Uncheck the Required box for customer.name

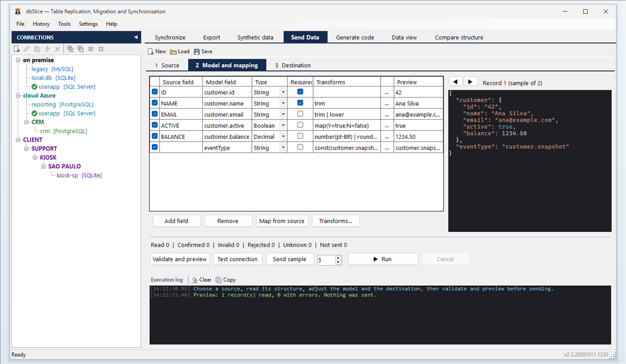point(300,103)
